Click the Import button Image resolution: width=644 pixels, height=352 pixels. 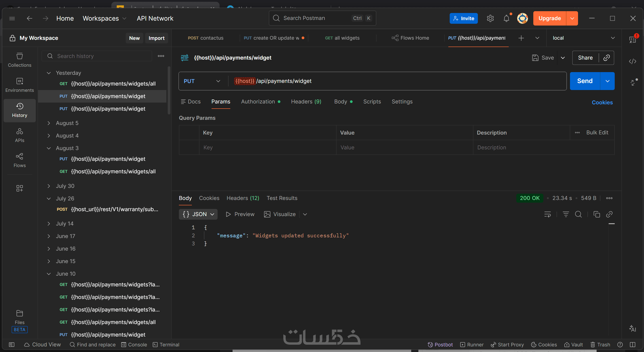157,38
